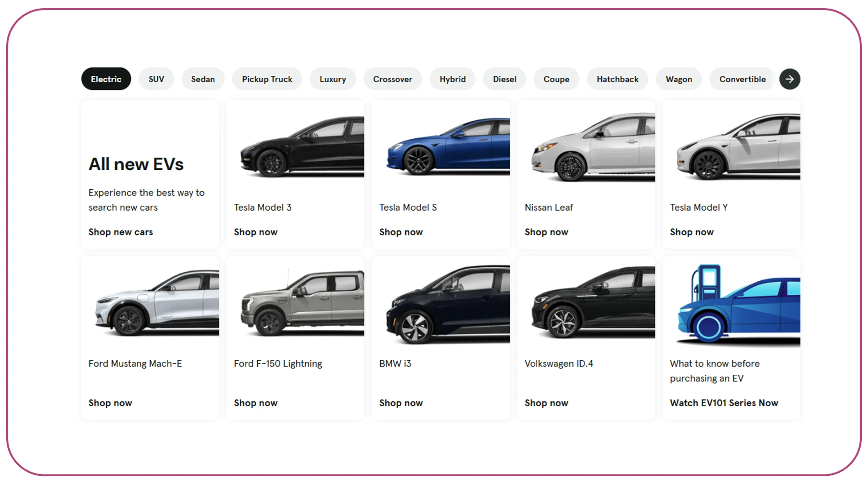Switch to the Pickup Truck category

click(x=267, y=79)
